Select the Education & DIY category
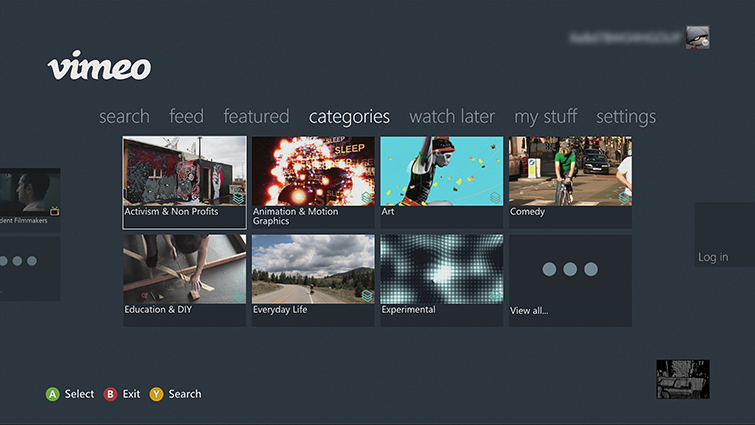The width and height of the screenshot is (755, 425). pos(184,279)
